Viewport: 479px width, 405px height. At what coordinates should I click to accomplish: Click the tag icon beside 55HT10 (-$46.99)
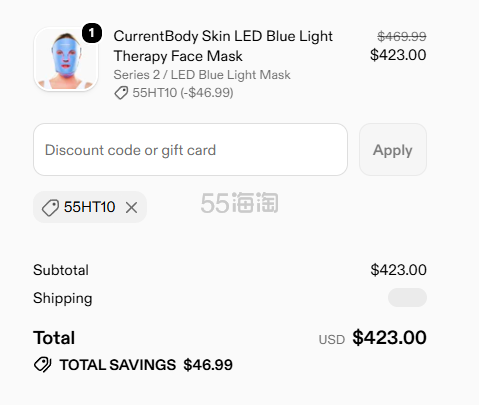(121, 93)
